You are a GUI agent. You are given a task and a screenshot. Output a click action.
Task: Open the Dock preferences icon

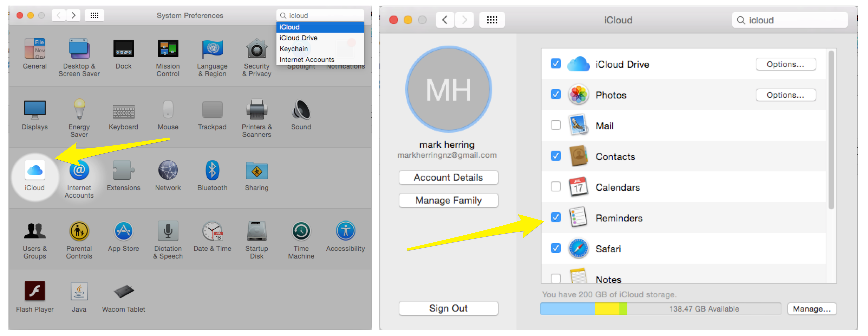(x=124, y=49)
